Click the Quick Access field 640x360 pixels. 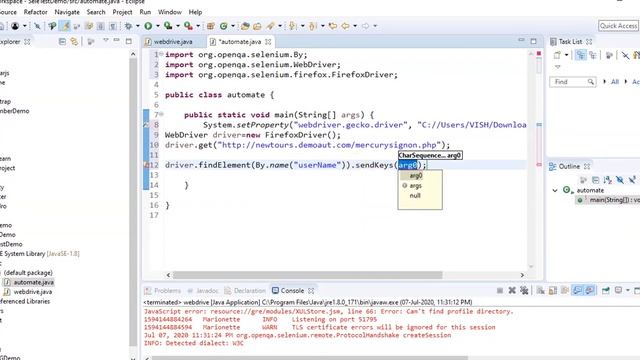(618, 26)
